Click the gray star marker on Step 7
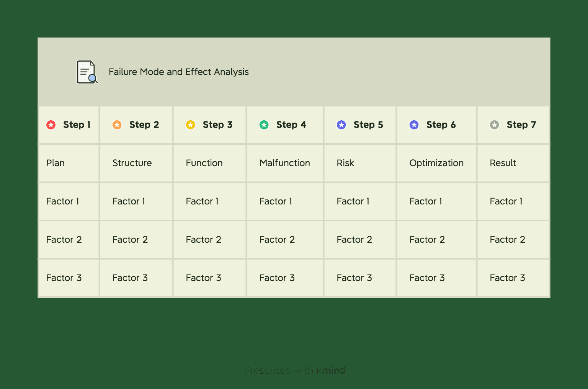Screen dimensions: 588x389 (495, 125)
